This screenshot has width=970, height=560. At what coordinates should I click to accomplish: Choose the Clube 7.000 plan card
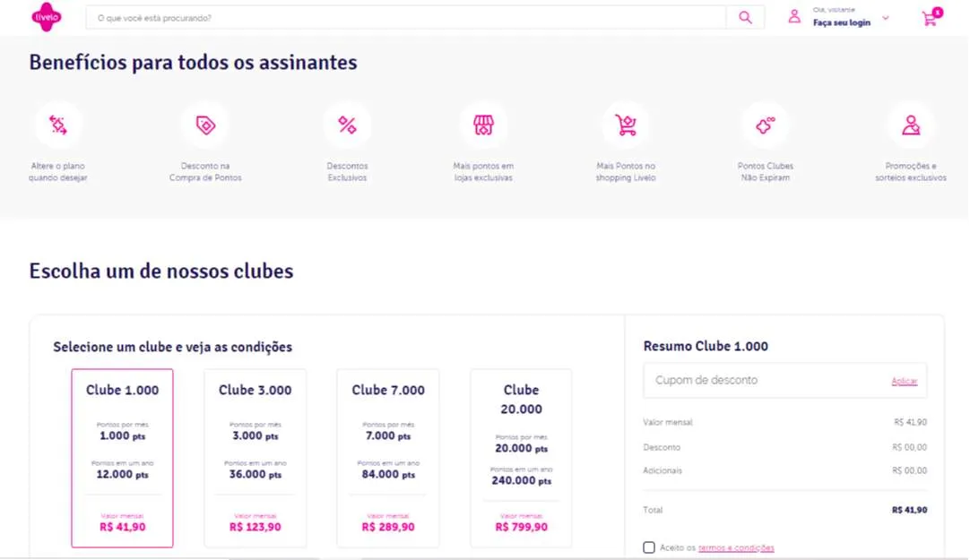click(x=388, y=458)
